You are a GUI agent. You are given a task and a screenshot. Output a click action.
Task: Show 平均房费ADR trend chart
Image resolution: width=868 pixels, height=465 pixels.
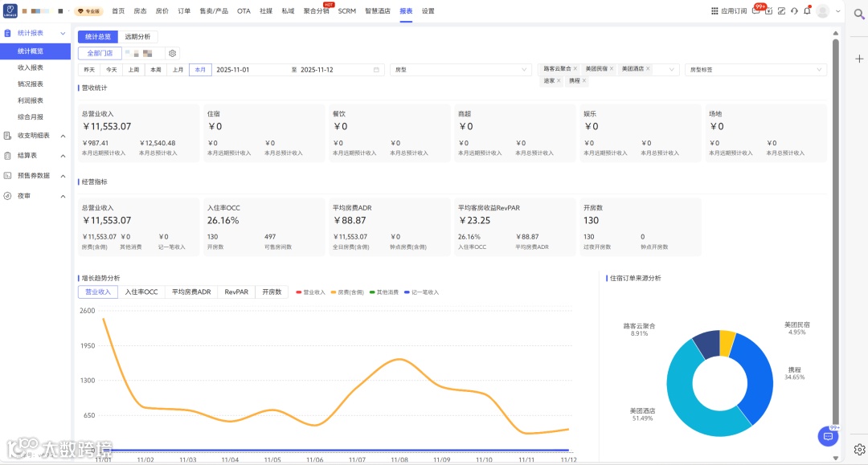pyautogui.click(x=191, y=292)
